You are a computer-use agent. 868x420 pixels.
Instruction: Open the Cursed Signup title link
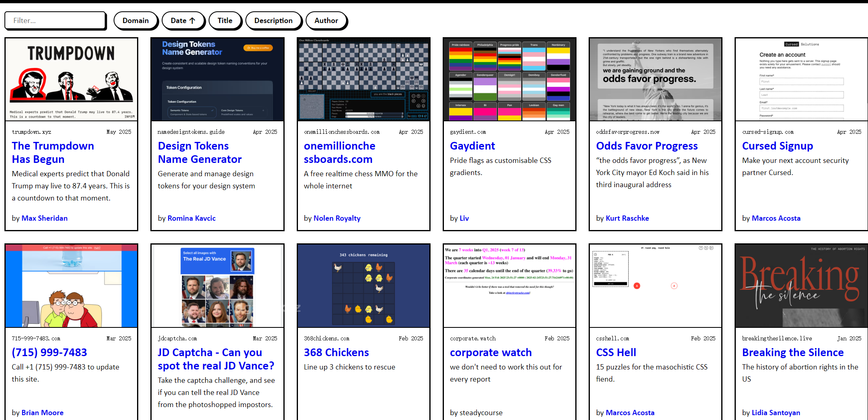pyautogui.click(x=777, y=146)
